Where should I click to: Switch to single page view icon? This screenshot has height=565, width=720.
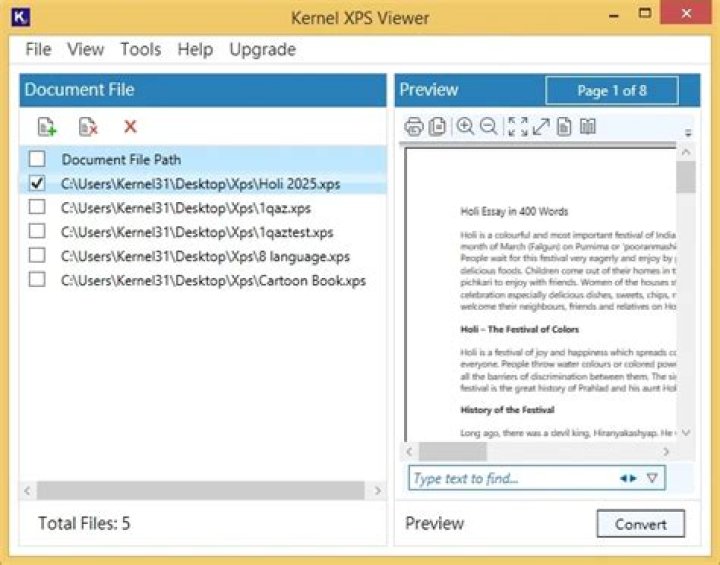564,126
